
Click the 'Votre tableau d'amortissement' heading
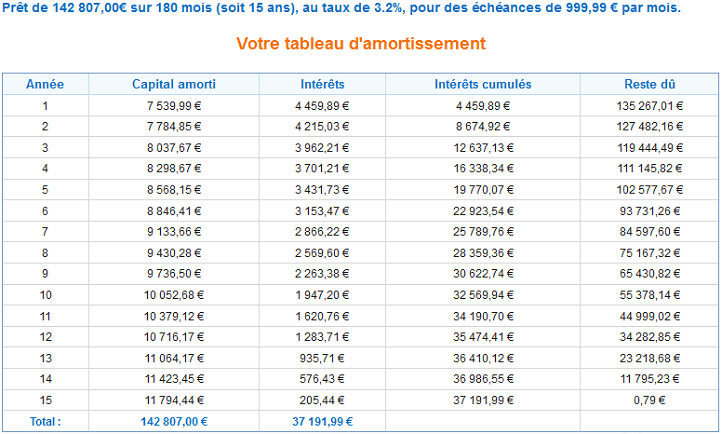point(361,44)
